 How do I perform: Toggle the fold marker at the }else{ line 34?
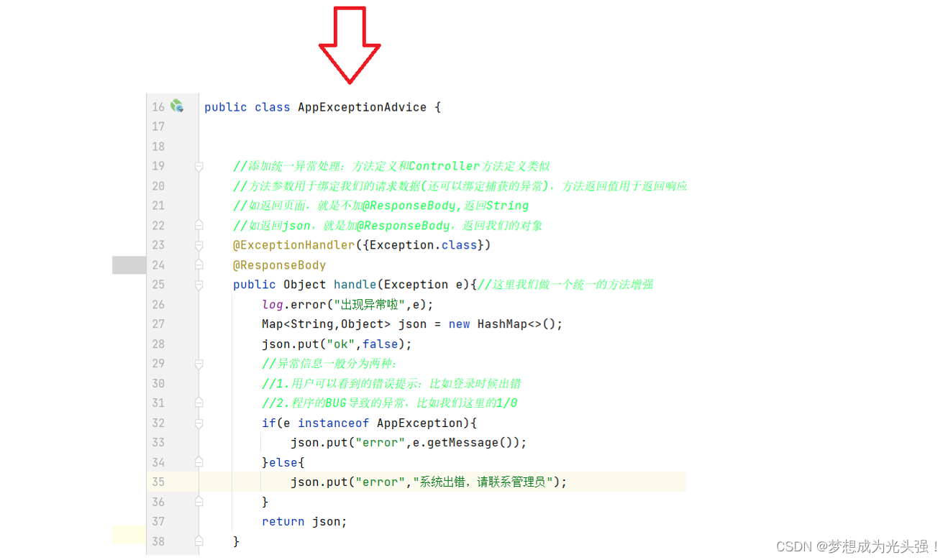click(199, 462)
